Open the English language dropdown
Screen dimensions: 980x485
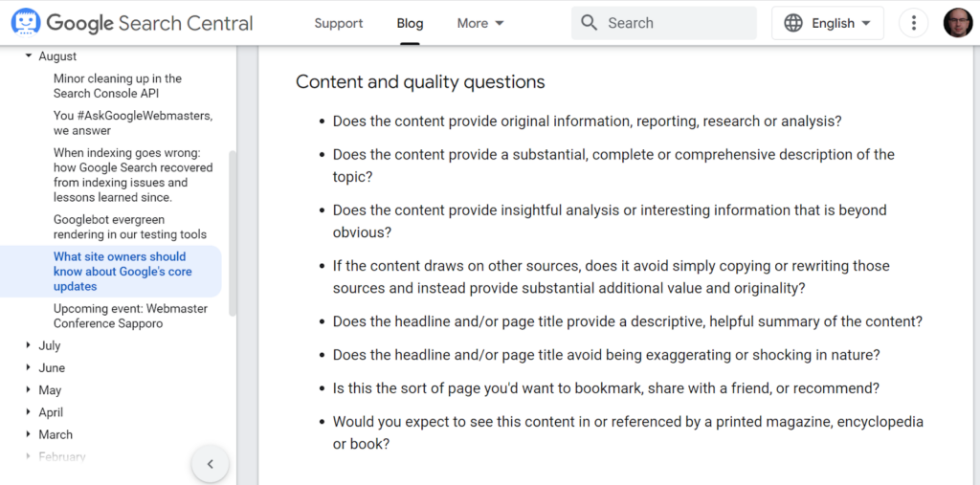click(x=828, y=23)
